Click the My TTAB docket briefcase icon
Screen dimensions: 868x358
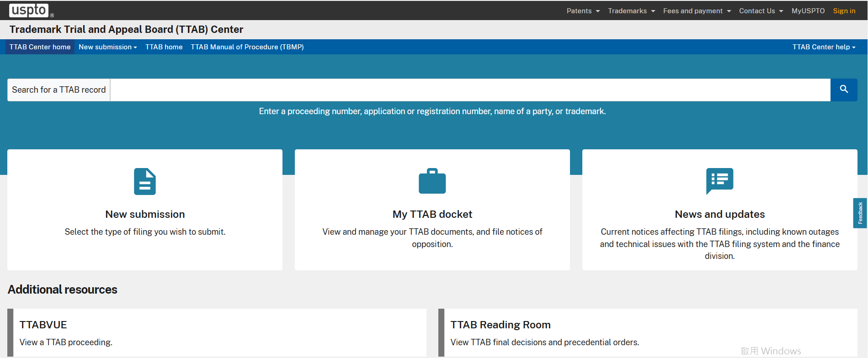432,181
